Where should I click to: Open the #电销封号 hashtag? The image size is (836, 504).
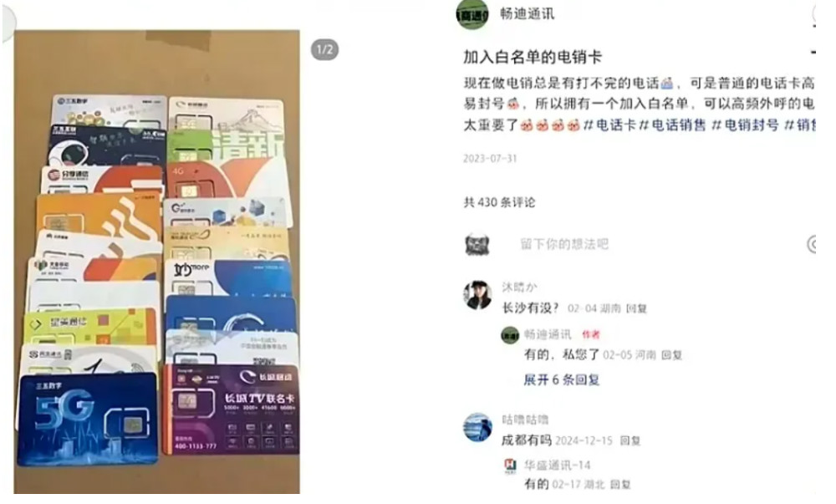point(745,125)
